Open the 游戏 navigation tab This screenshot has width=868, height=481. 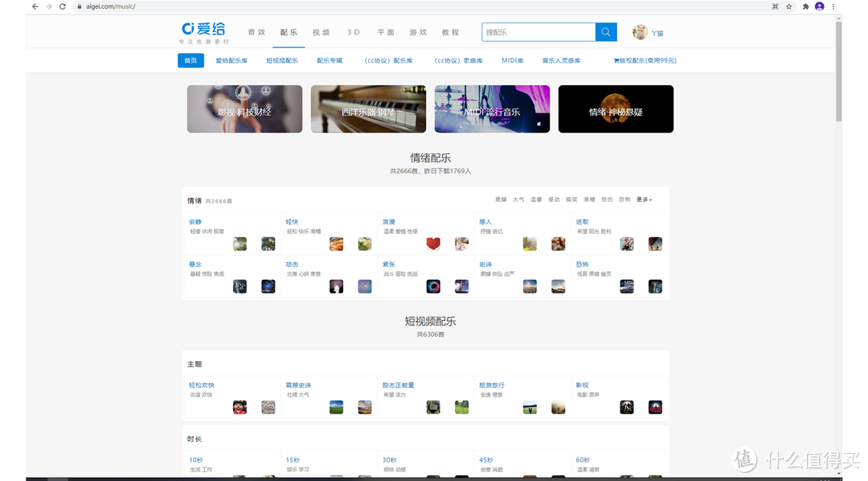pos(418,32)
